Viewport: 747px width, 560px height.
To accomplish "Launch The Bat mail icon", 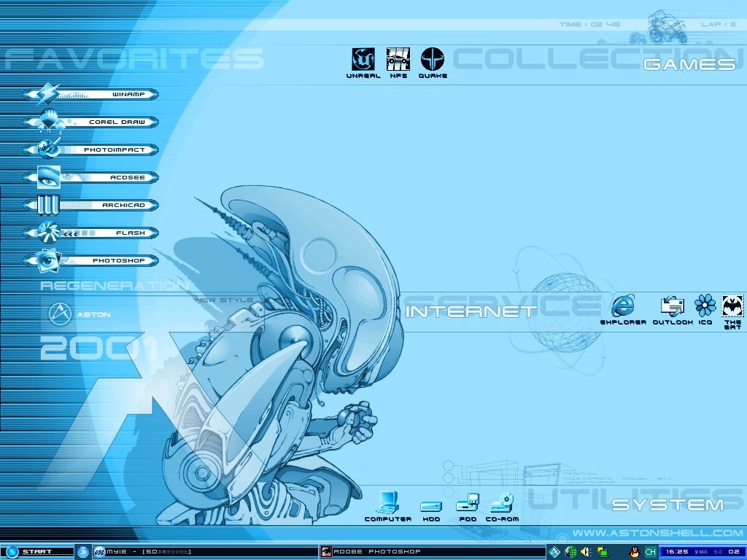I will coord(732,306).
